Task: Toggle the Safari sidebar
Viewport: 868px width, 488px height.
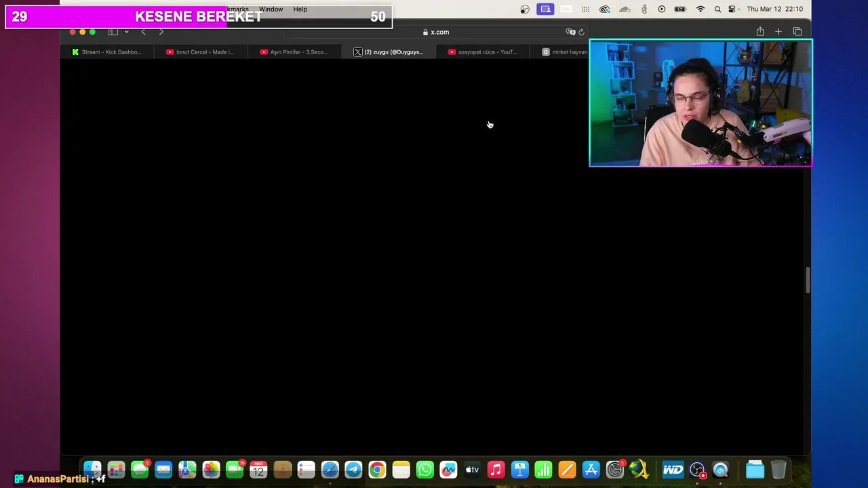Action: tap(113, 32)
